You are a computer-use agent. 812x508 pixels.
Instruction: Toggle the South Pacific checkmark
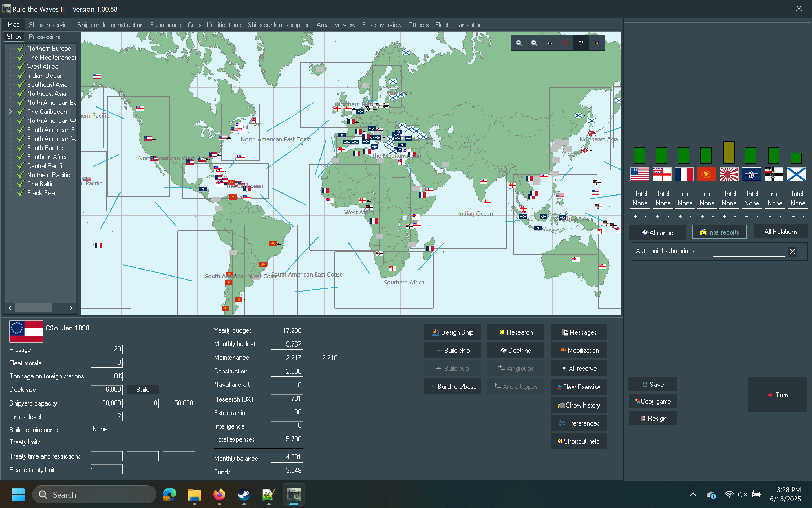tap(21, 148)
